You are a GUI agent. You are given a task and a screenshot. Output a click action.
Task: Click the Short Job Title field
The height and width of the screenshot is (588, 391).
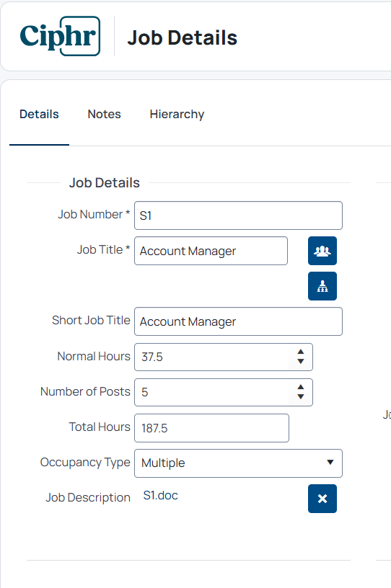click(x=238, y=321)
